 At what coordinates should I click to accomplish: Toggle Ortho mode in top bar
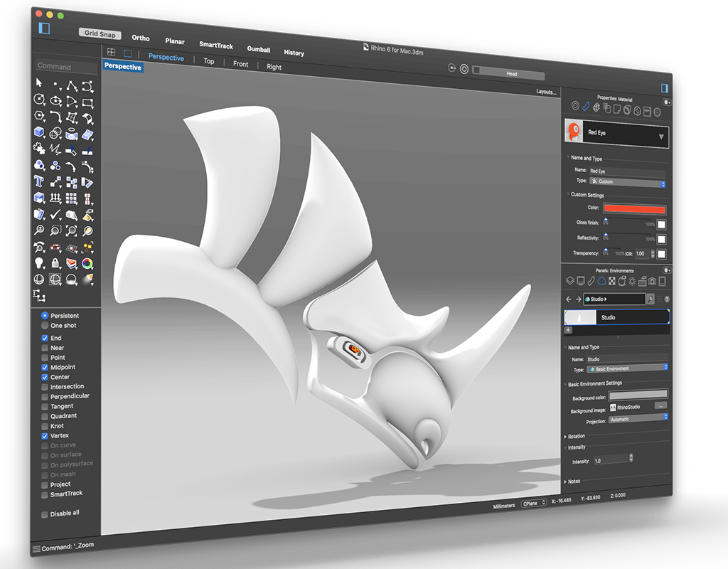[x=140, y=38]
